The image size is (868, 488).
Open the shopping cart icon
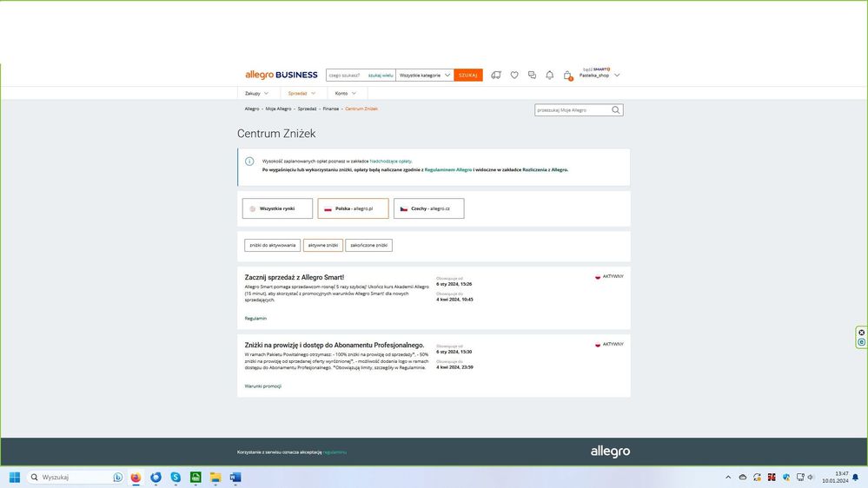[567, 76]
